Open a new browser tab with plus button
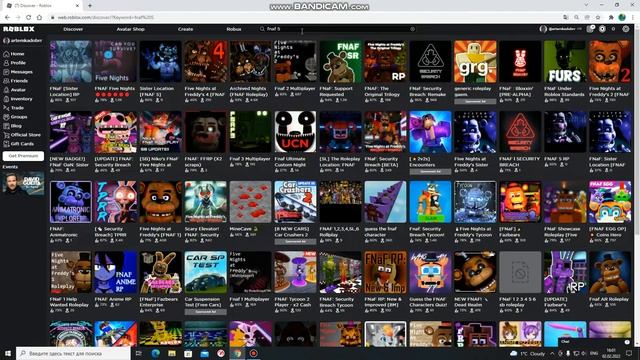Screen dimensions: 640x360 90,6
